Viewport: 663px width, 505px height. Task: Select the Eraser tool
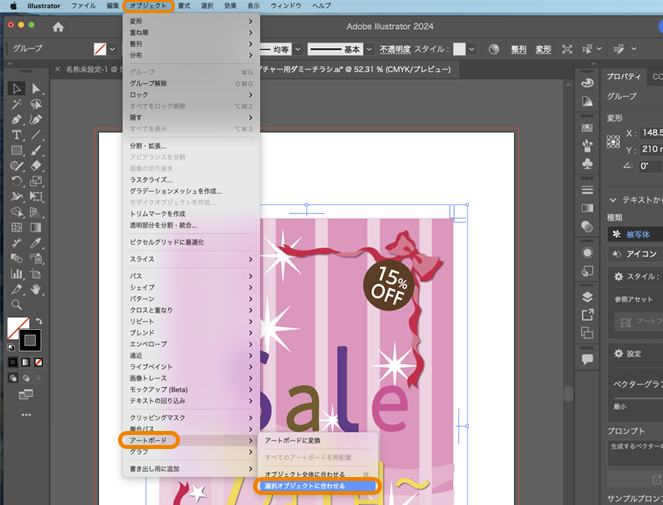(x=36, y=165)
